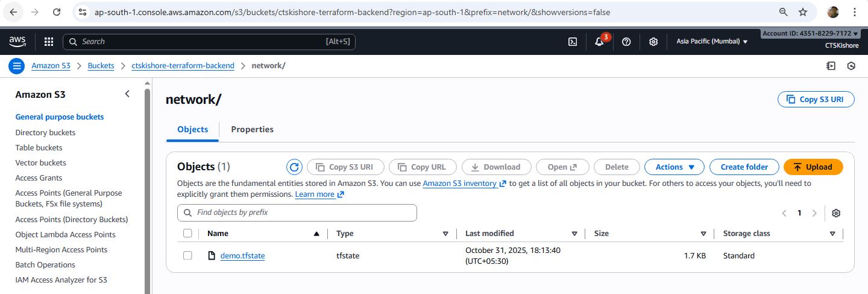
Task: Open AWS CloudShell icon in top bar
Action: tap(573, 42)
